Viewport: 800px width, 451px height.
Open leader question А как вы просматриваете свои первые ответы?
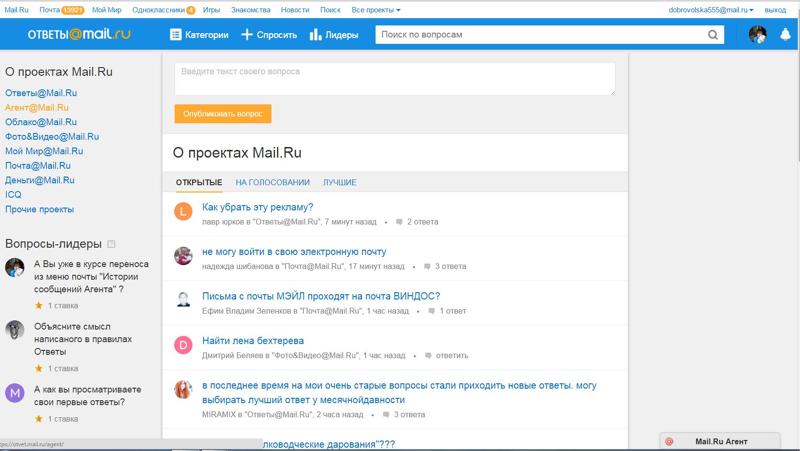(x=87, y=396)
